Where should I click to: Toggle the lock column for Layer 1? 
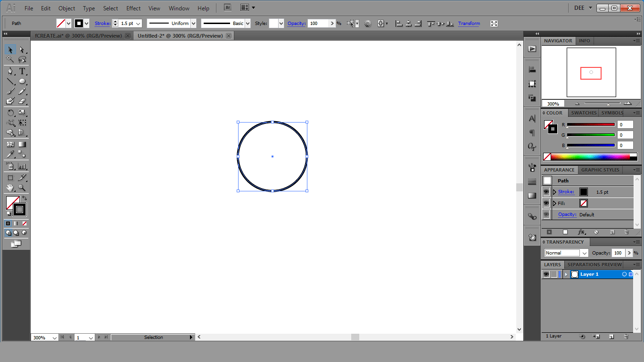point(554,274)
